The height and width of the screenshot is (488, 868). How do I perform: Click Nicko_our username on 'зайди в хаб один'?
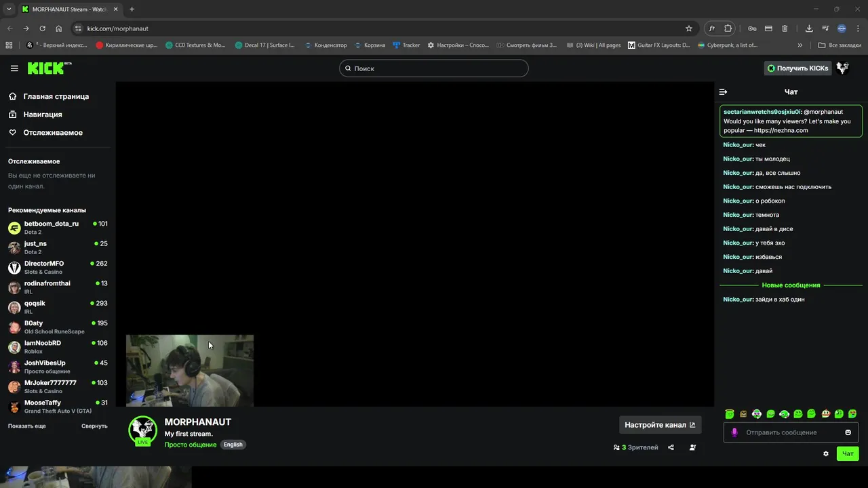(x=738, y=300)
